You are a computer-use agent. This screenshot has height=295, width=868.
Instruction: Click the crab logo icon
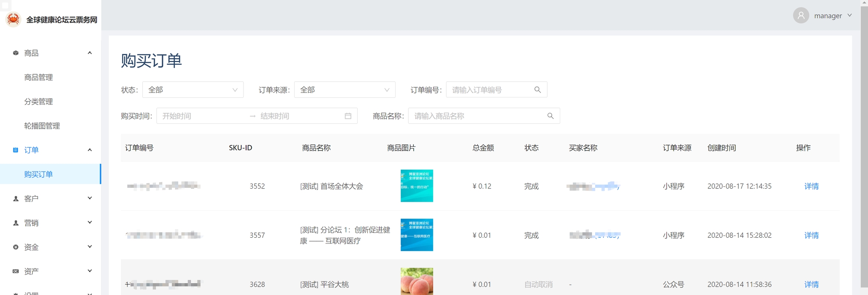(x=14, y=19)
